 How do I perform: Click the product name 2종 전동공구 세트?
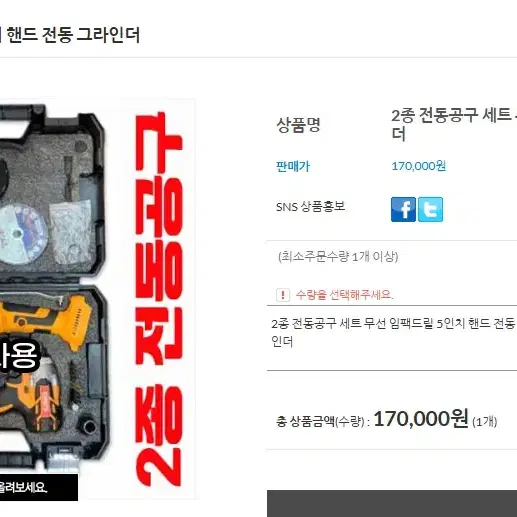click(x=451, y=115)
